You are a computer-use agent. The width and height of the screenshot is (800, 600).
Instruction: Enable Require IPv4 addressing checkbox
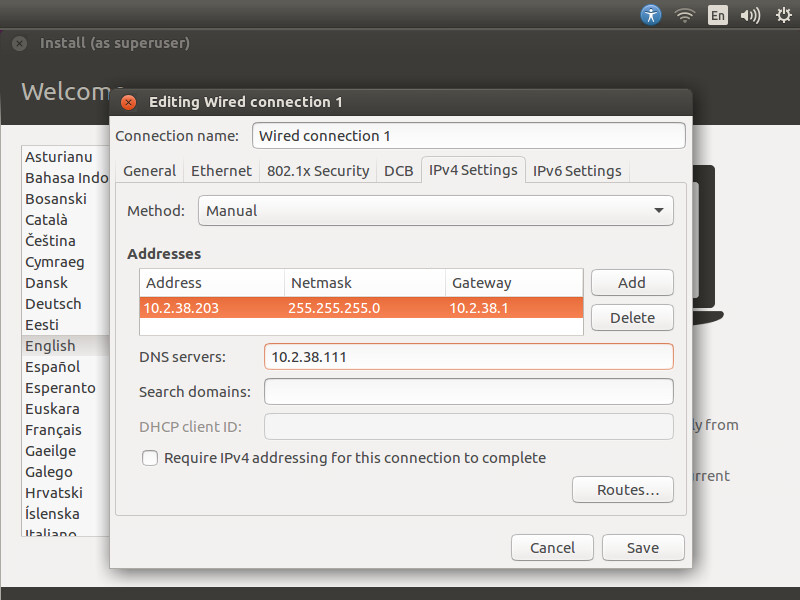pyautogui.click(x=150, y=458)
